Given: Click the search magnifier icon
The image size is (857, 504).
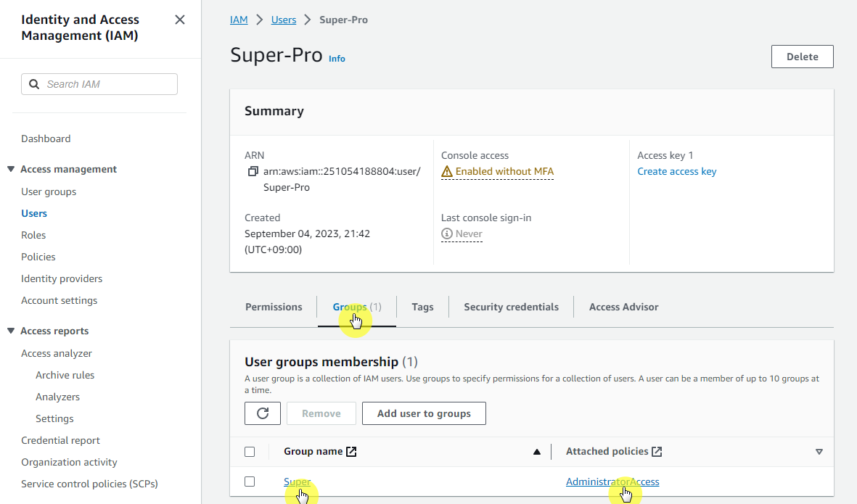Looking at the screenshot, I should [34, 84].
